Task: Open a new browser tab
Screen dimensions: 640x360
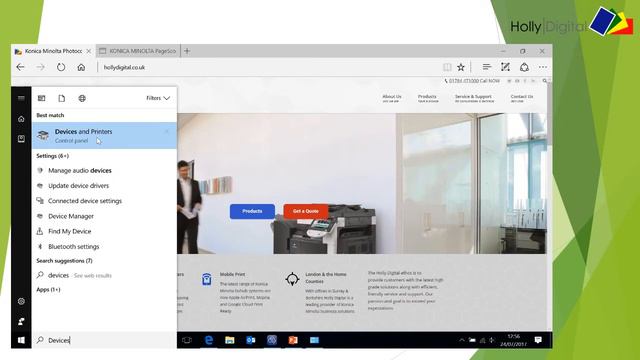Action: coord(187,51)
